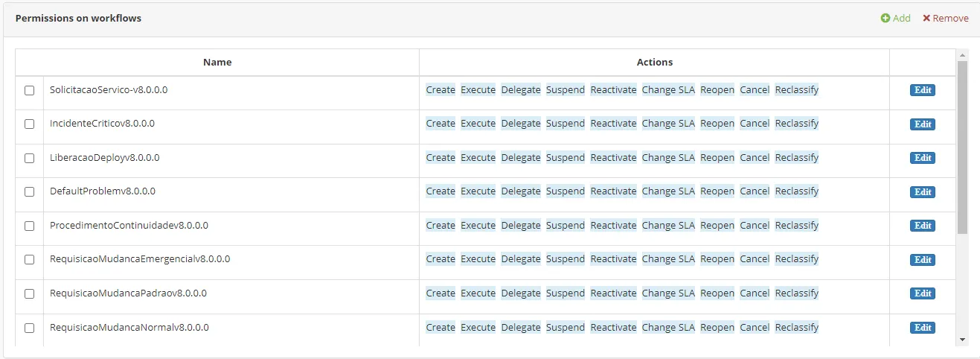Edit the IncidenteCriticov8.0.0.0 workflow row

click(x=923, y=124)
